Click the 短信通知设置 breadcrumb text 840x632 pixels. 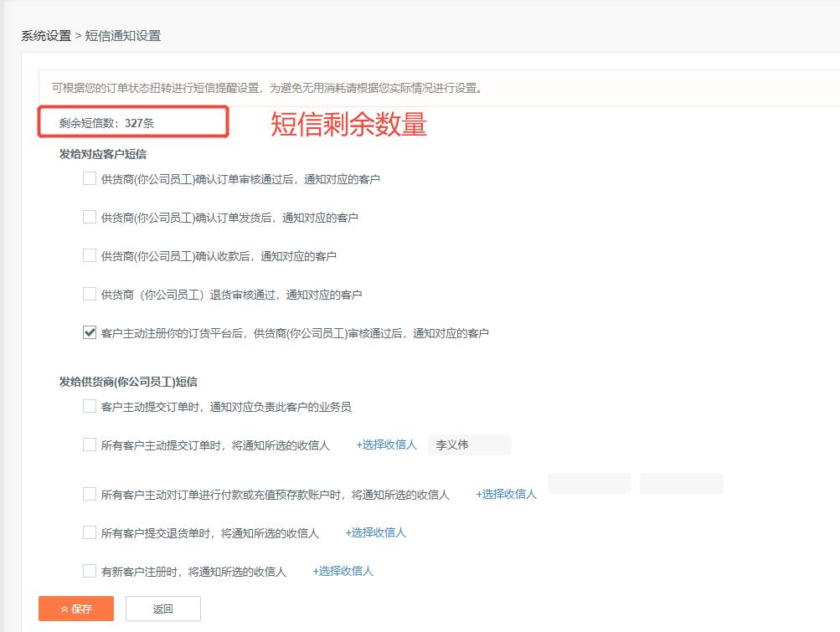click(x=122, y=36)
